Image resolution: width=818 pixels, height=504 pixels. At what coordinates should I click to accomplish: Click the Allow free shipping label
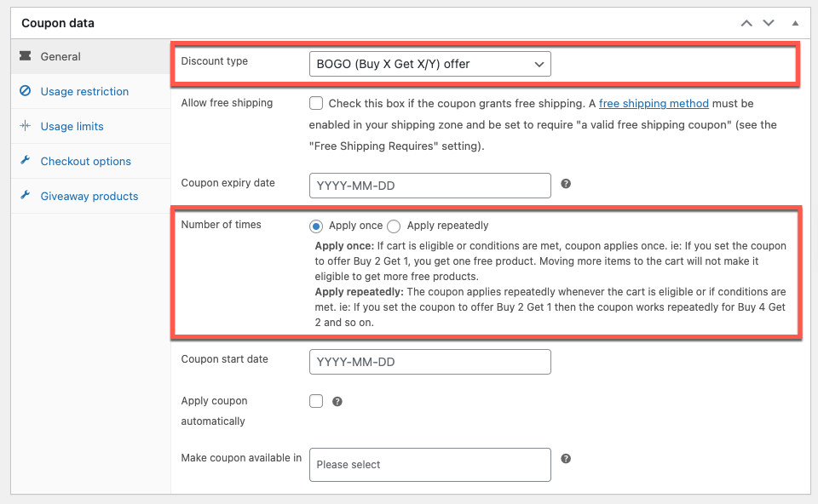tap(227, 103)
